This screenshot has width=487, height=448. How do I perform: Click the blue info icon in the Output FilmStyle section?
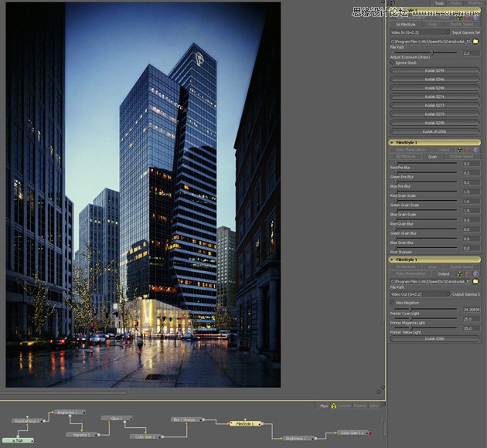(476, 274)
